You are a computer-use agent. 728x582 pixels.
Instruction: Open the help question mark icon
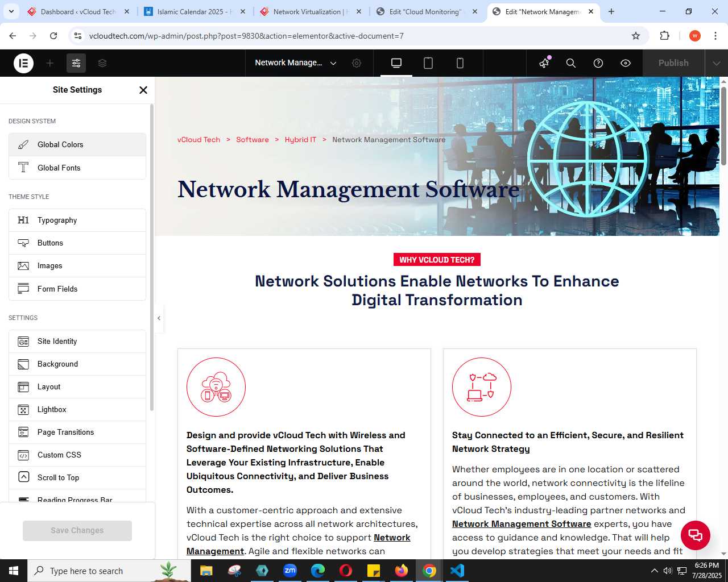point(598,63)
